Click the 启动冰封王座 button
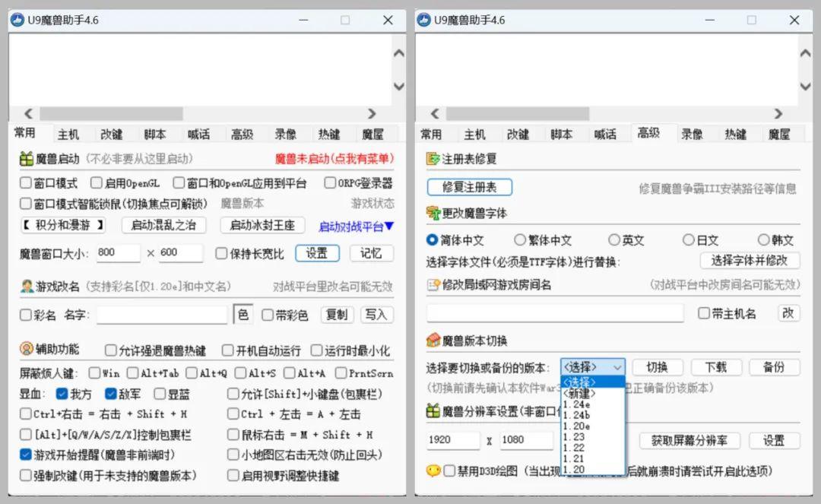The width and height of the screenshot is (821, 504). tap(262, 225)
